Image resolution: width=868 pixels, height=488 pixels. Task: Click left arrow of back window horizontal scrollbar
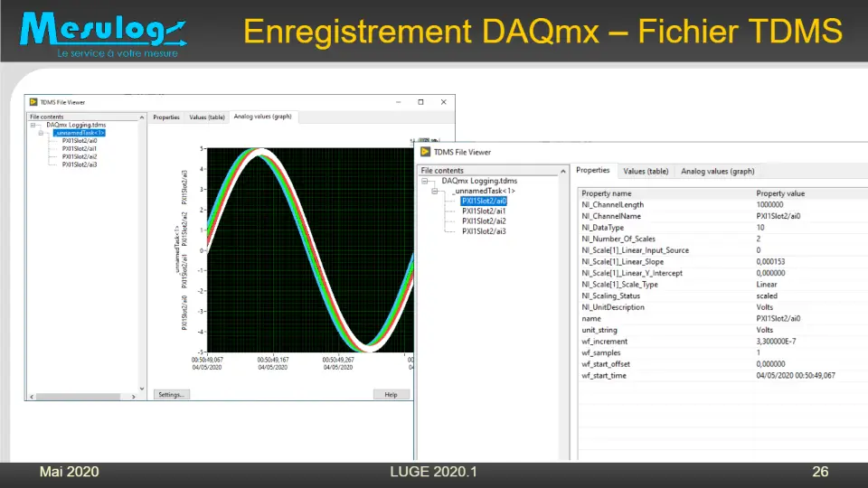[x=32, y=397]
